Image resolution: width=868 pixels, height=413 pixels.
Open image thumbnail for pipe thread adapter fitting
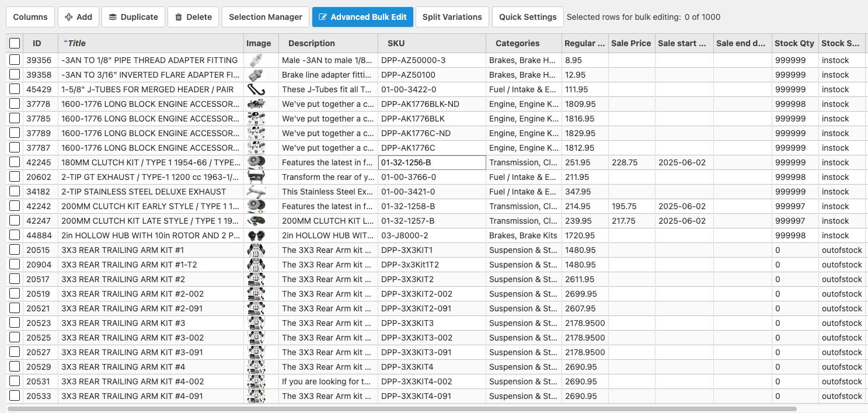[x=255, y=60]
